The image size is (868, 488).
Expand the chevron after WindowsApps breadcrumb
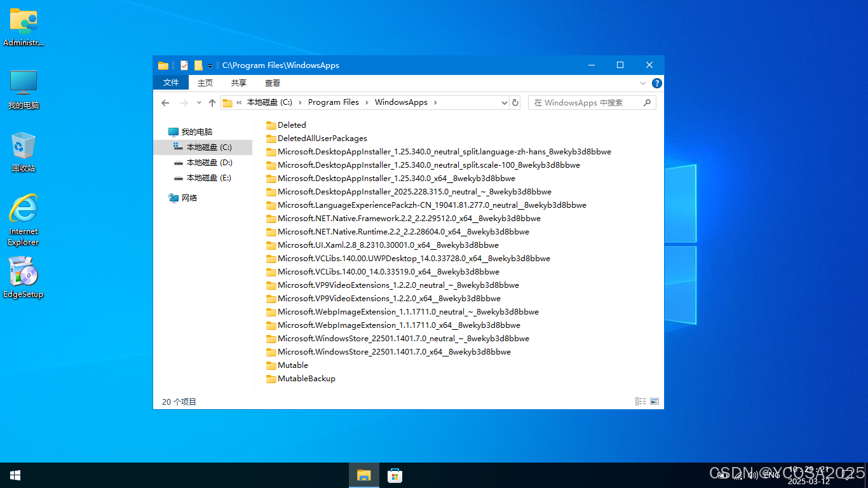coord(435,102)
